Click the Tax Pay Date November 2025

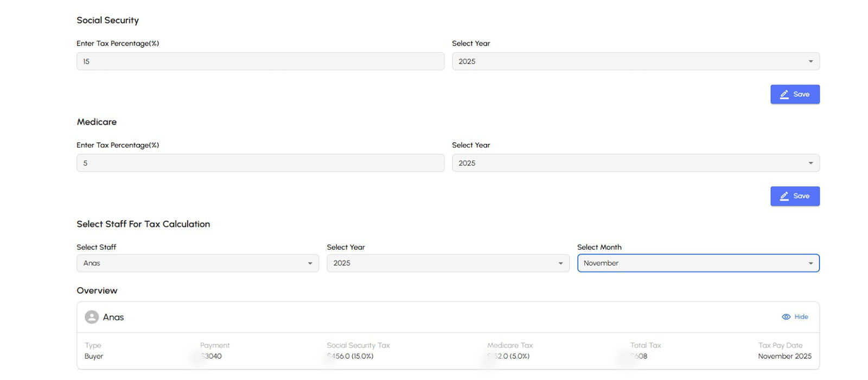tap(784, 357)
